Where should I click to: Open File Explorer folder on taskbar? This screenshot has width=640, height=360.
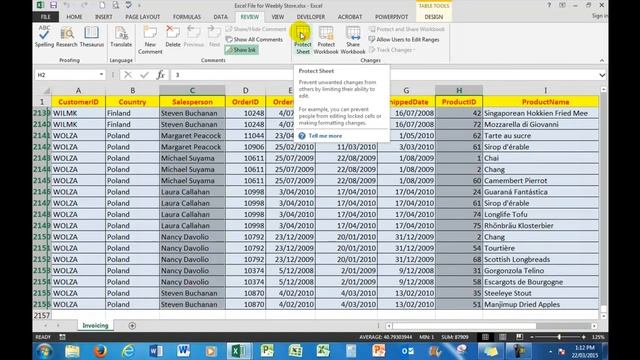coord(72,351)
